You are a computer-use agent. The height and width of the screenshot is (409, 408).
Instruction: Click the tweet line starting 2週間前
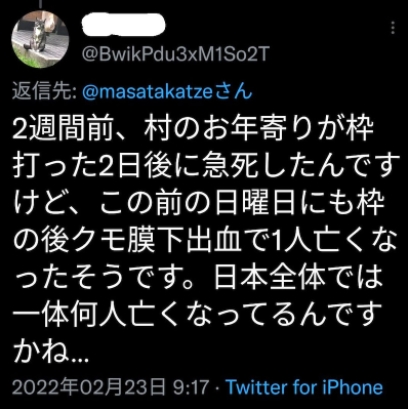pyautogui.click(x=193, y=130)
